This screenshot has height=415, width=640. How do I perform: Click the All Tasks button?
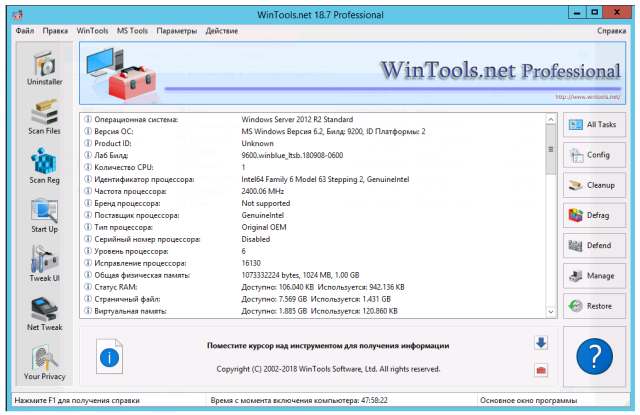(x=592, y=125)
